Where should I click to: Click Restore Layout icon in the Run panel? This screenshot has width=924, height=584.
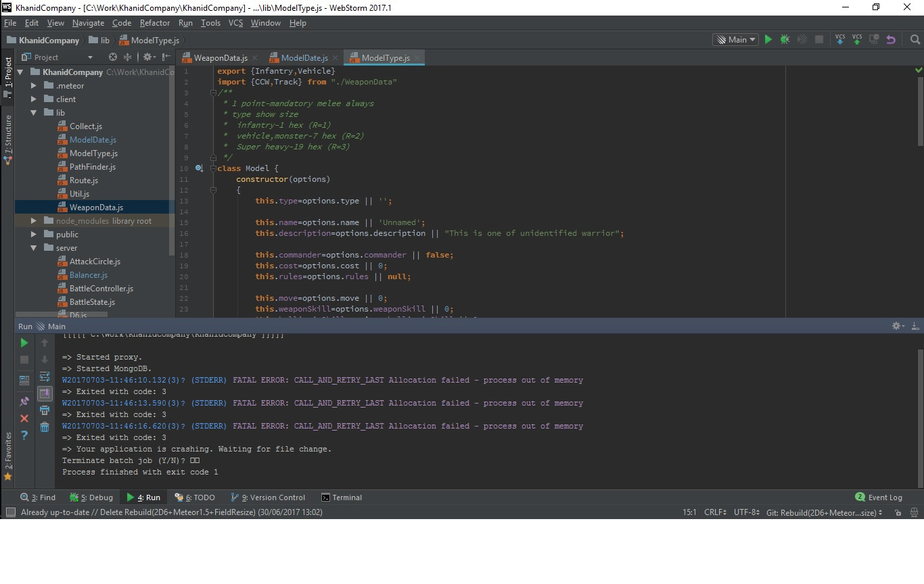[x=24, y=381]
